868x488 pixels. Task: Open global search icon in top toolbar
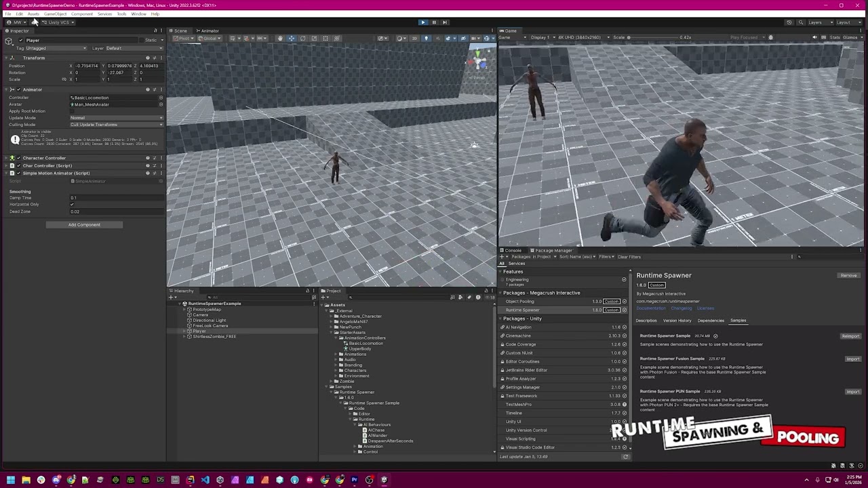[x=801, y=22]
